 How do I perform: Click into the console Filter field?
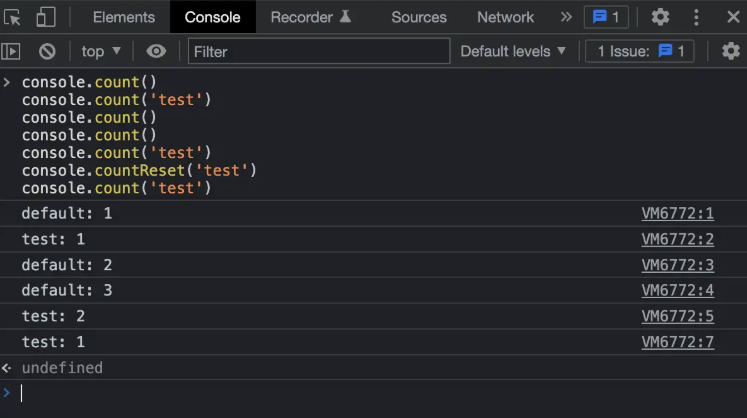pyautogui.click(x=318, y=51)
